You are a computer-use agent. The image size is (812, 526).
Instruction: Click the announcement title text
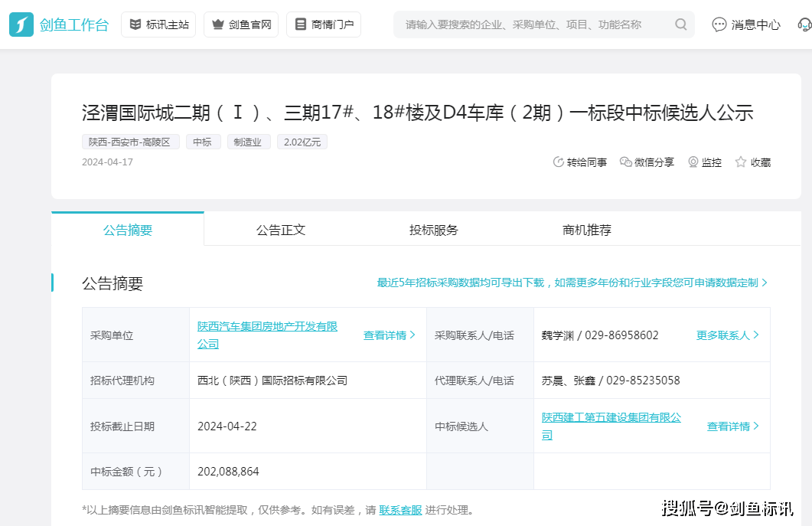tap(417, 113)
